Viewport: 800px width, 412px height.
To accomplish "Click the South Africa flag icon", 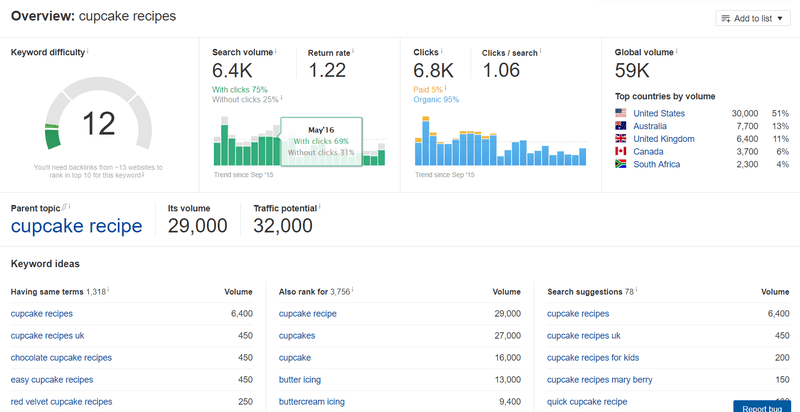I will 620,164.
